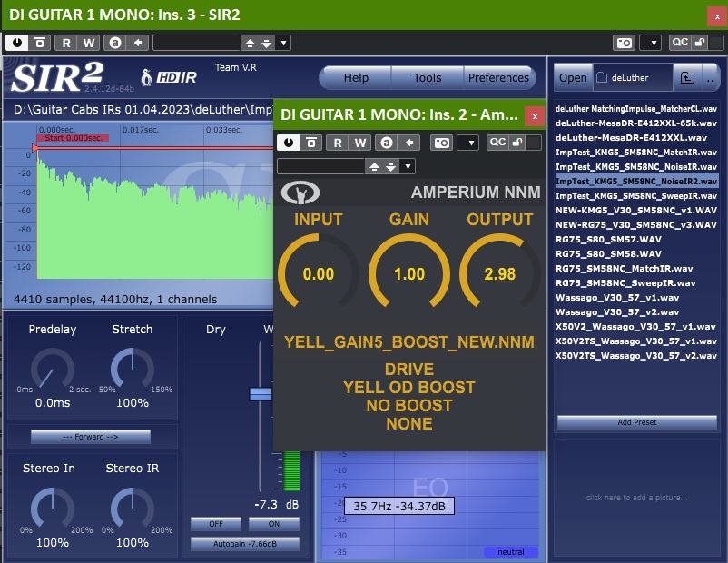728x563 pixels.
Task: Enable Write automation in Amperium window
Action: point(359,143)
